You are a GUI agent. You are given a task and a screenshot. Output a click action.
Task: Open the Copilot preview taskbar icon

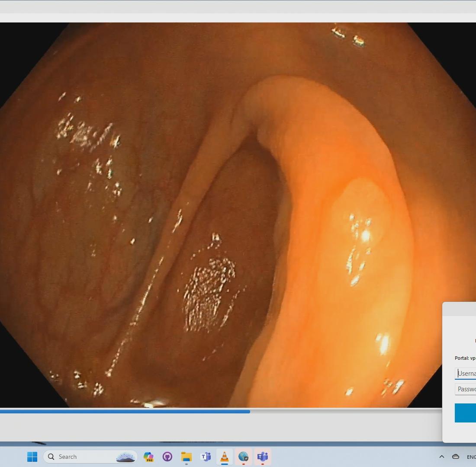point(148,457)
